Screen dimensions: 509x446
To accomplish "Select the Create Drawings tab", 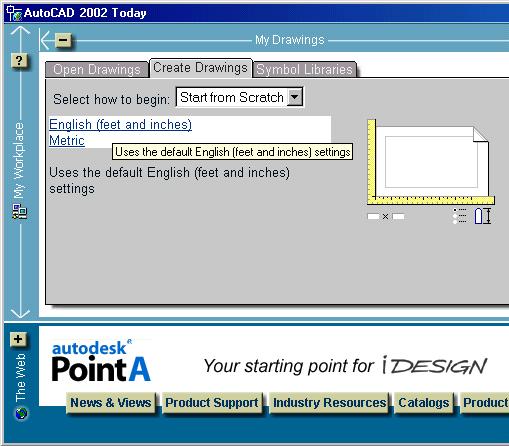I will tap(200, 68).
